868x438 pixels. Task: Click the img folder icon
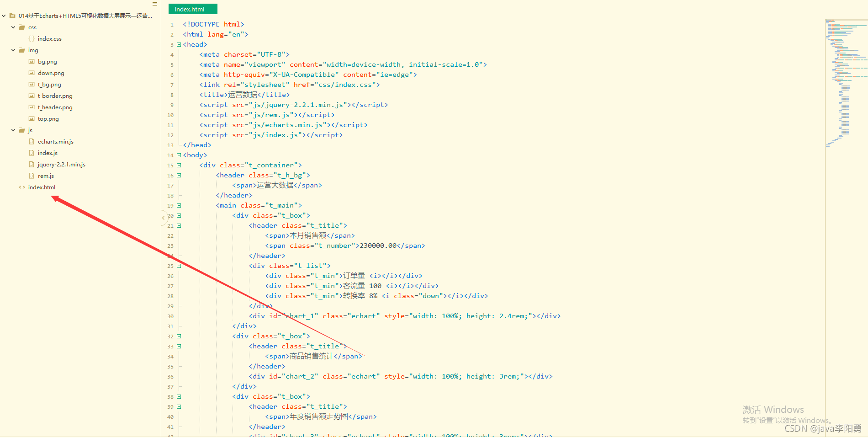pyautogui.click(x=22, y=50)
